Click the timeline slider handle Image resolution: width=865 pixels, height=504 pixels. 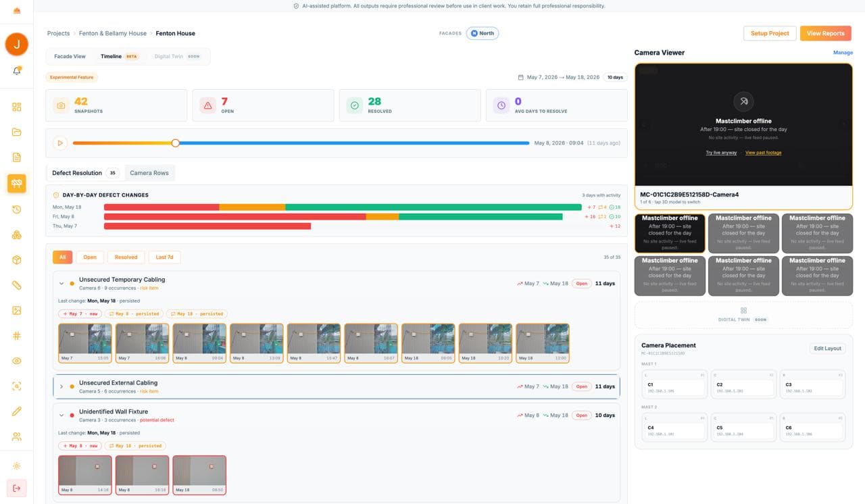click(176, 143)
